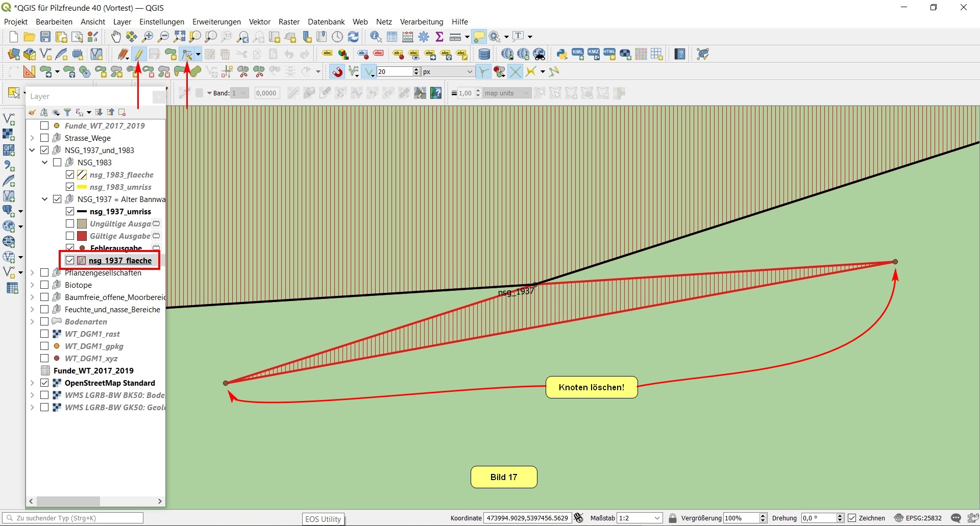Open the Data Source Manager database icon
Image resolution: width=980 pixels, height=526 pixels.
click(x=484, y=54)
